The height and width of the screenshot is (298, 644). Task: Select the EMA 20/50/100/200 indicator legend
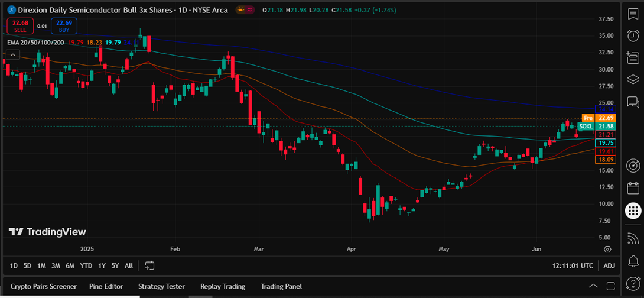click(x=35, y=43)
